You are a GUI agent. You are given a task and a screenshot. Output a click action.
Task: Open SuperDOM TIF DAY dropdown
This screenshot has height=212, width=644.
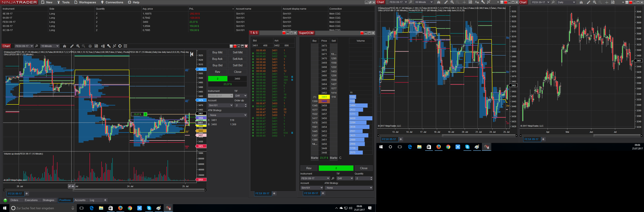click(345, 178)
